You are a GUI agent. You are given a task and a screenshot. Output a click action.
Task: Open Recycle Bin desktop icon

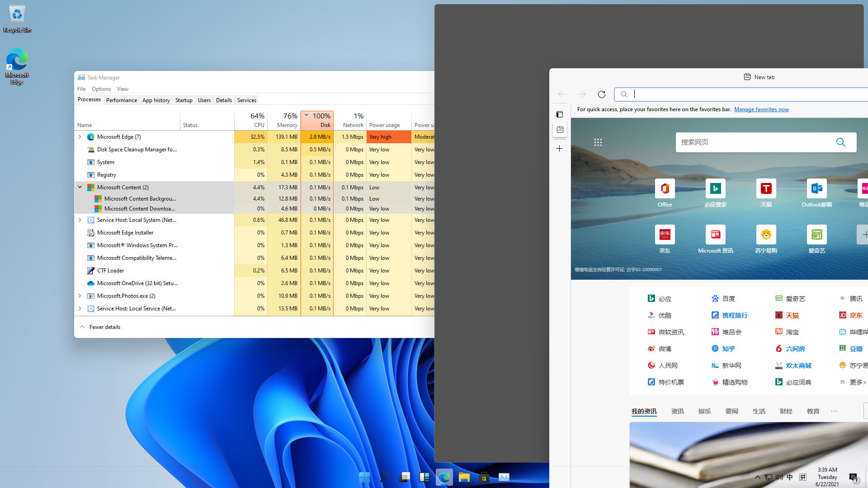17,19
